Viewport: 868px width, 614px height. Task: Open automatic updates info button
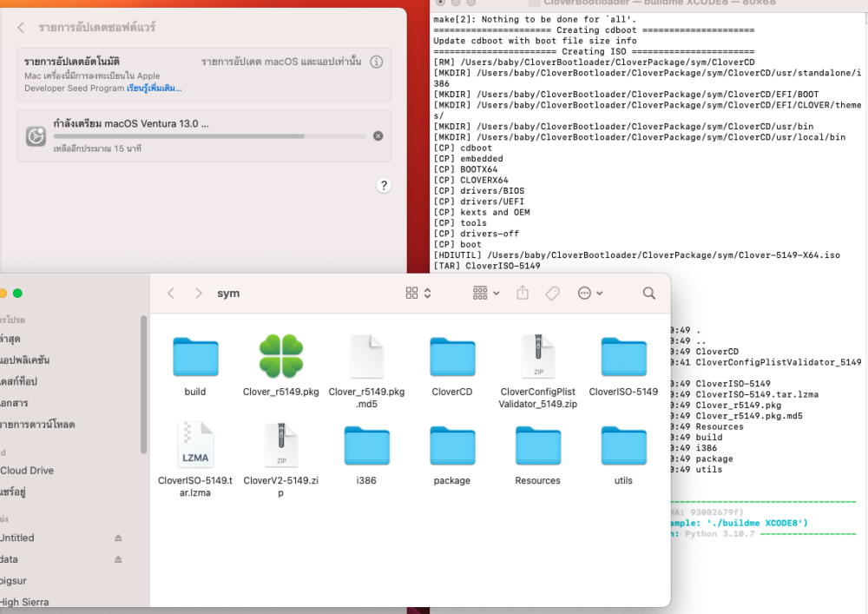pos(377,62)
